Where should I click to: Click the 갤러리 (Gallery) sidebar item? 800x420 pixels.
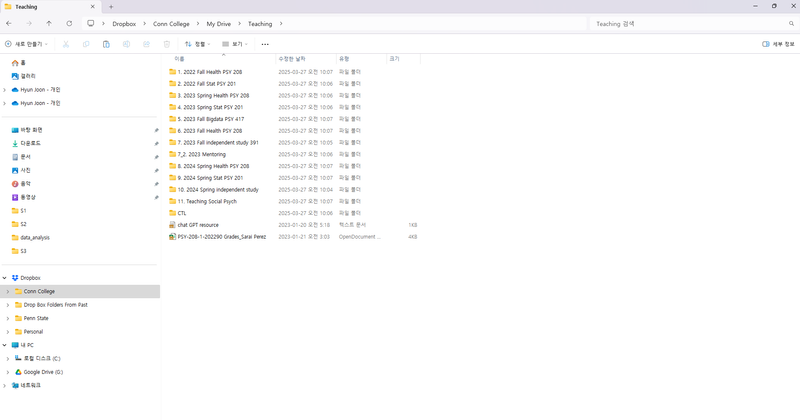(28, 76)
